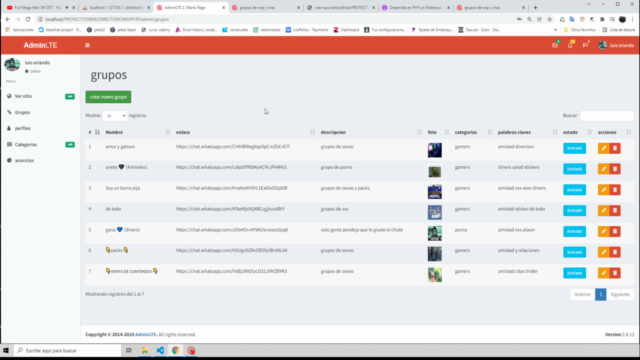Delete the 'unete [Animales]' group

(615, 169)
